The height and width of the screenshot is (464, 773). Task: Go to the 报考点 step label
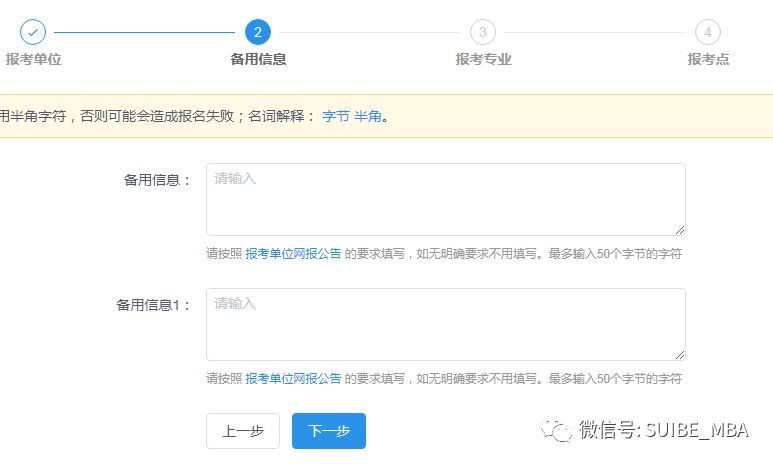tap(708, 59)
